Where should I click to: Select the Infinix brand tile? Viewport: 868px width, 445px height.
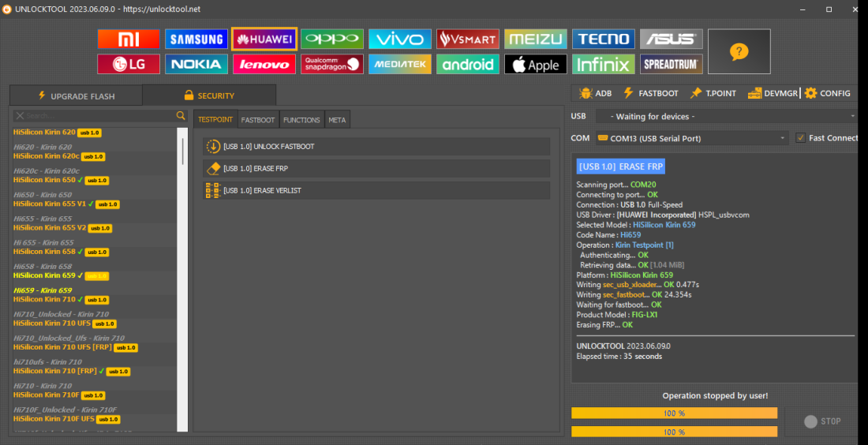(x=604, y=64)
